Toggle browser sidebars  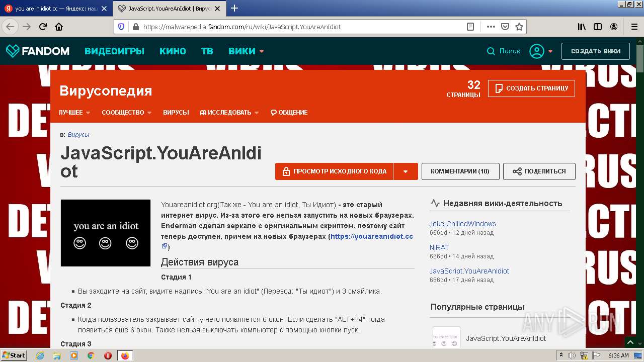(598, 27)
